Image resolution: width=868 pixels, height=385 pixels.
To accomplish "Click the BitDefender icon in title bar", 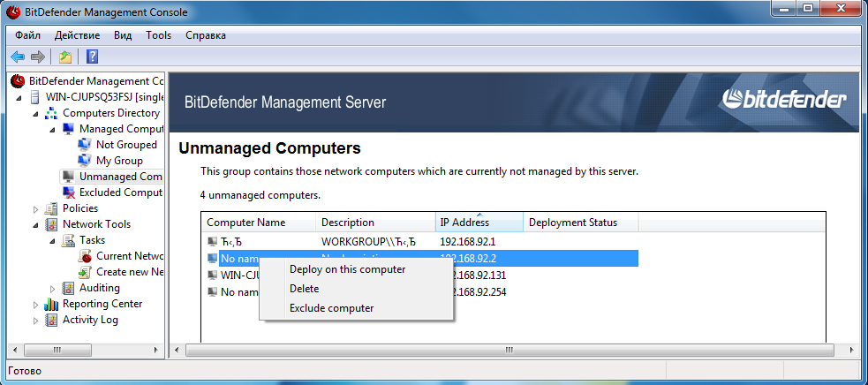I will [12, 11].
